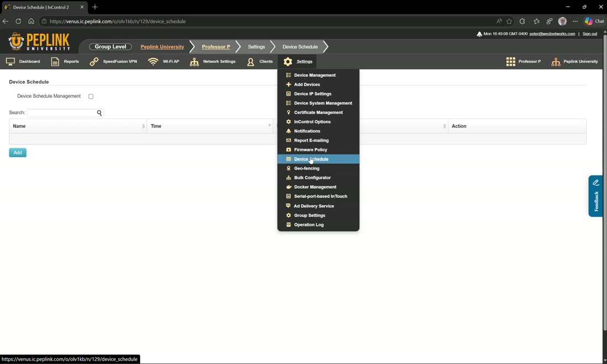Click the favorites star icon in the address bar
607x364 pixels.
pos(509,22)
